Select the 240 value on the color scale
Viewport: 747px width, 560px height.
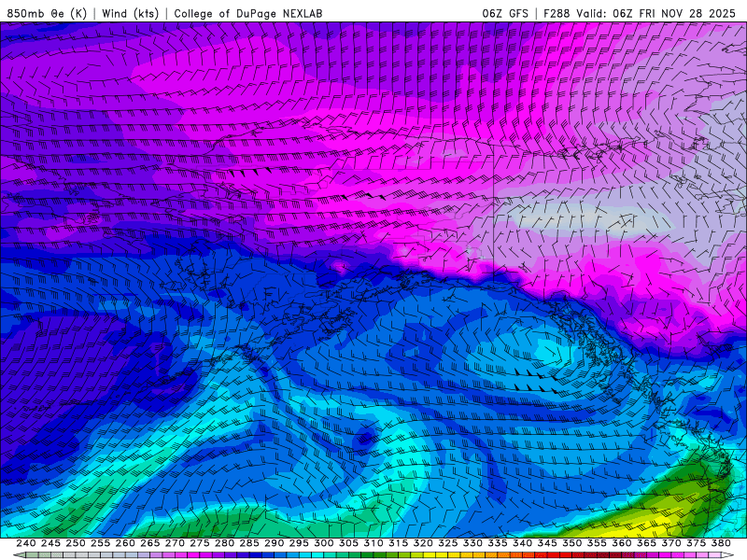coord(26,543)
